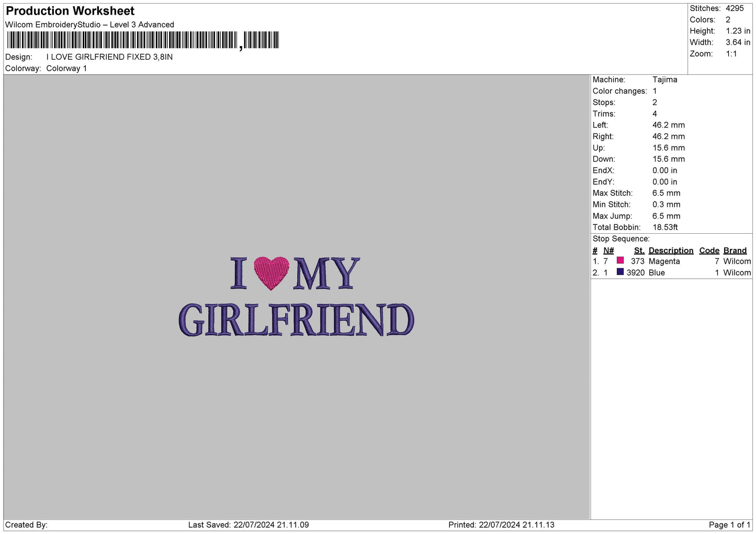Viewport: 756px width, 534px height.
Task: Click the Stop Sequence heading
Action: pos(621,239)
